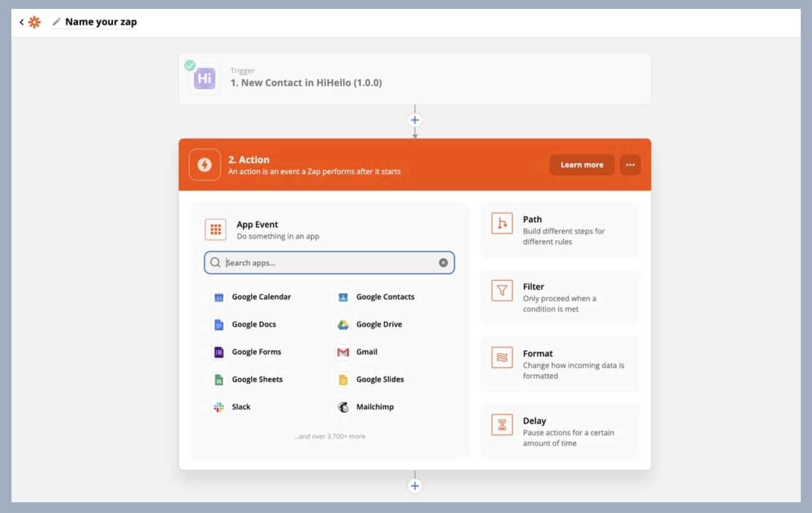This screenshot has height=513, width=812.
Task: Select the Google Slides label
Action: tap(380, 380)
